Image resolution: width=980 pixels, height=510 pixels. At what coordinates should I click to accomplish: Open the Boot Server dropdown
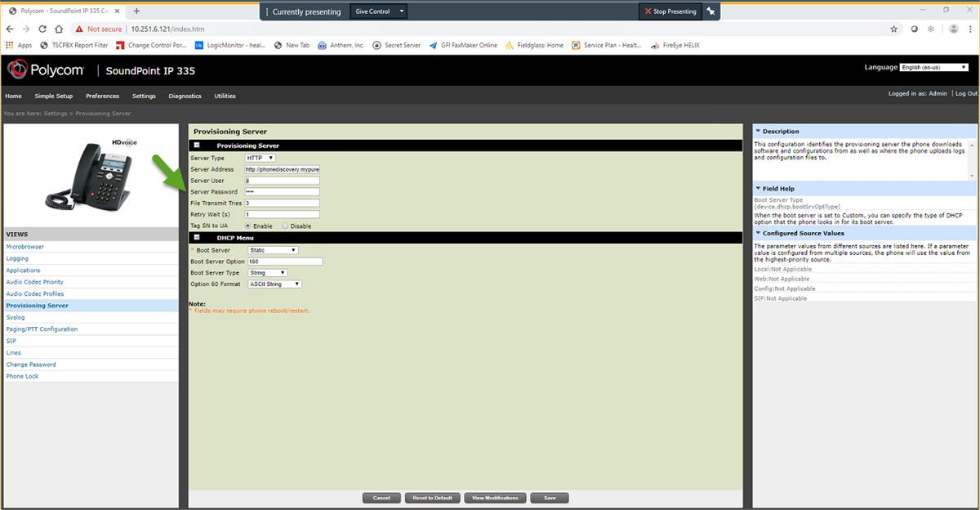coord(273,249)
